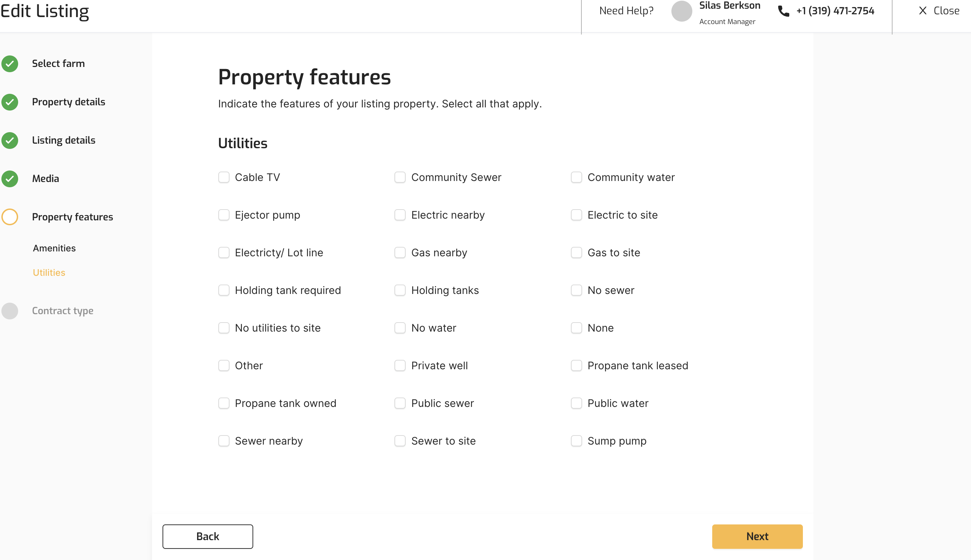Click the Need Help? text
This screenshot has height=560, width=971.
click(626, 11)
